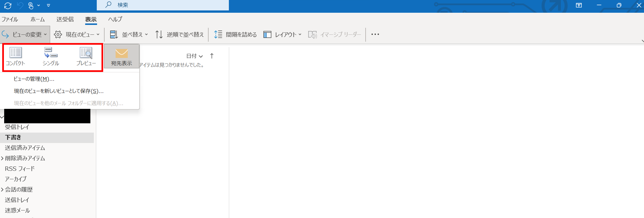Choose the シングル view icon
Screen dimensions: 644x218
pos(51,57)
